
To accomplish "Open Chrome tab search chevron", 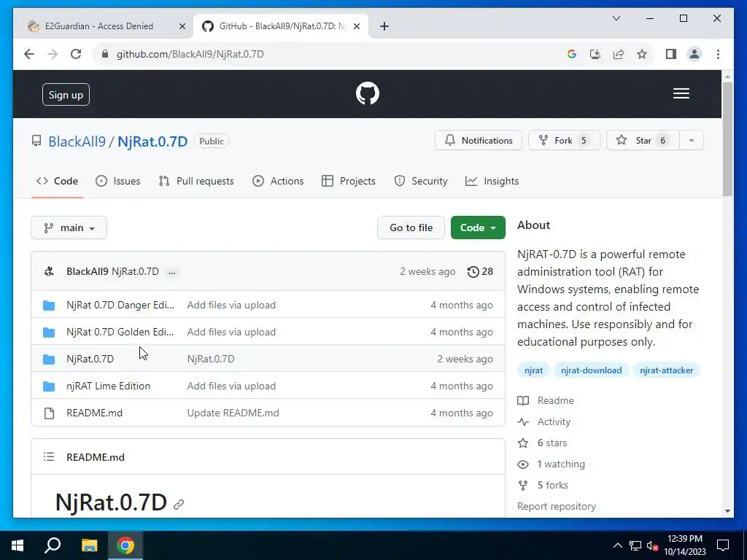I will 616,18.
